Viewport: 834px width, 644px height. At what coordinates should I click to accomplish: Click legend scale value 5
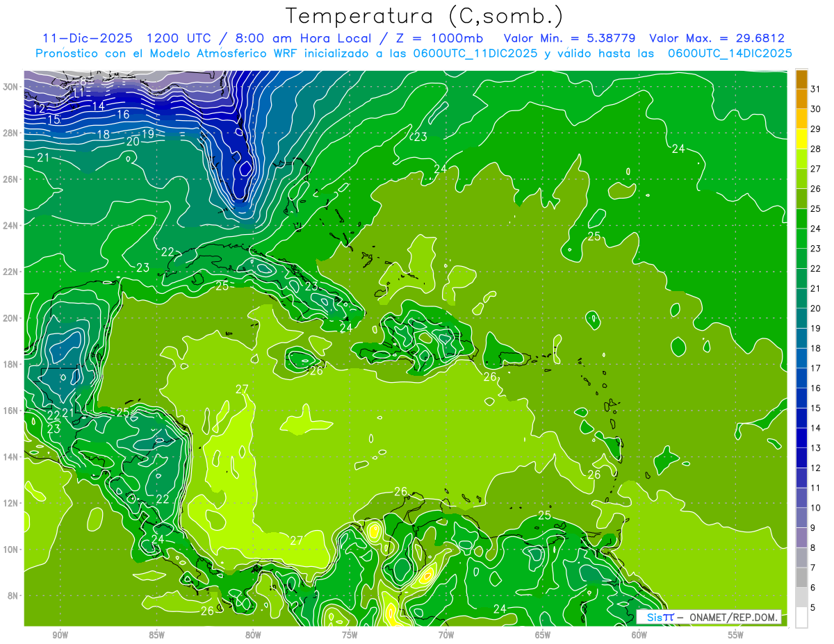tap(814, 608)
